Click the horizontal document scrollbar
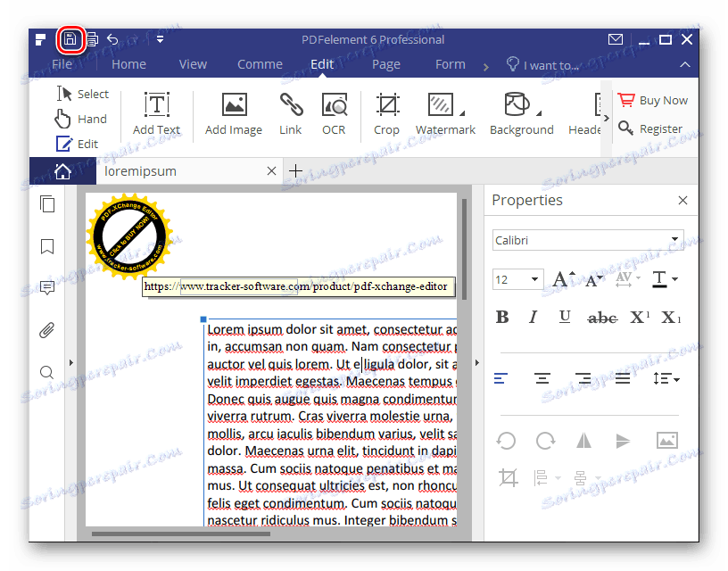 click(181, 534)
